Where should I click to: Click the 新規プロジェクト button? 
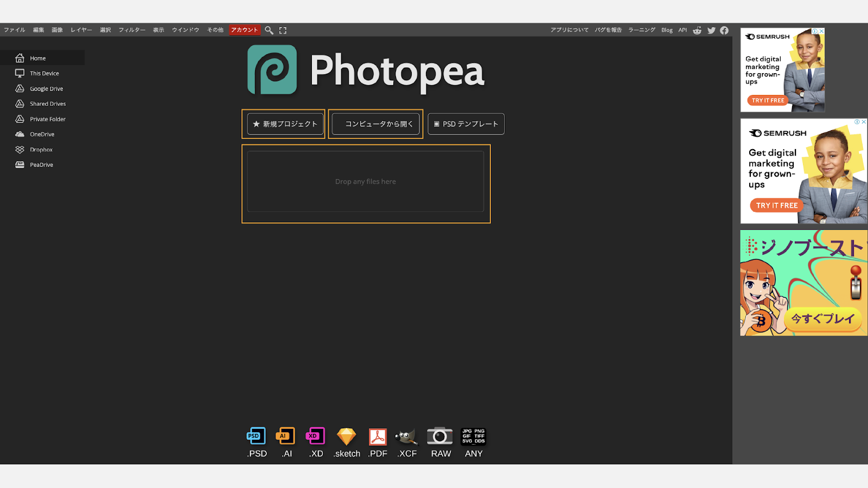pyautogui.click(x=285, y=124)
